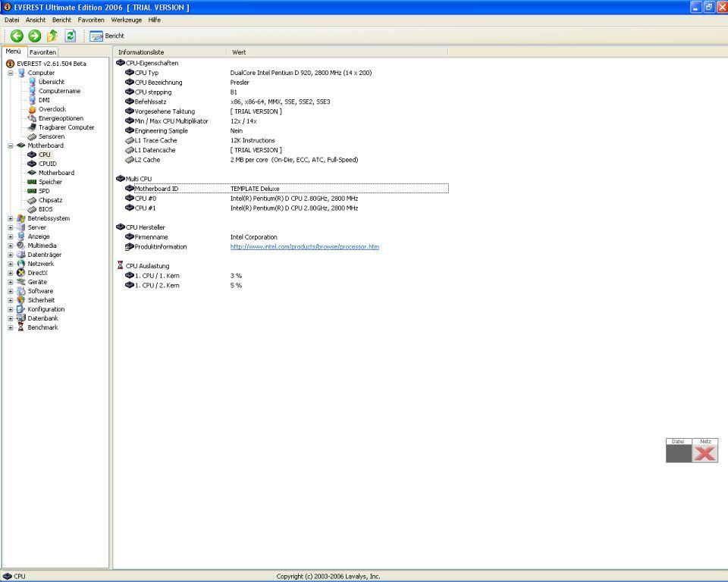Expand the DirectX tree node
The image size is (728, 582).
pyautogui.click(x=10, y=273)
